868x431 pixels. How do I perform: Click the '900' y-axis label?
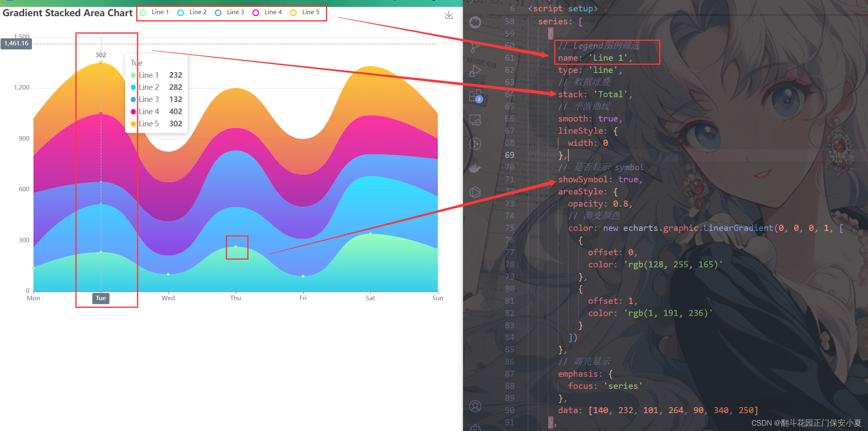point(24,139)
